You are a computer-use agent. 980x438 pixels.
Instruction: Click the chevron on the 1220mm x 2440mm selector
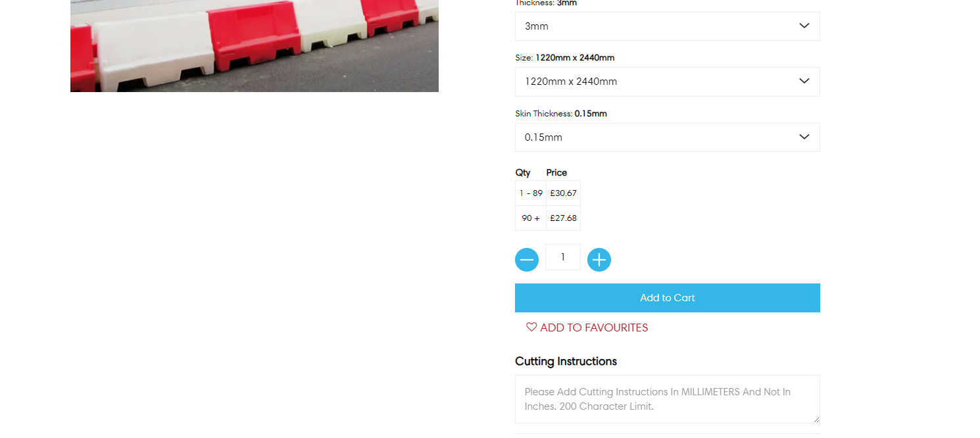804,81
